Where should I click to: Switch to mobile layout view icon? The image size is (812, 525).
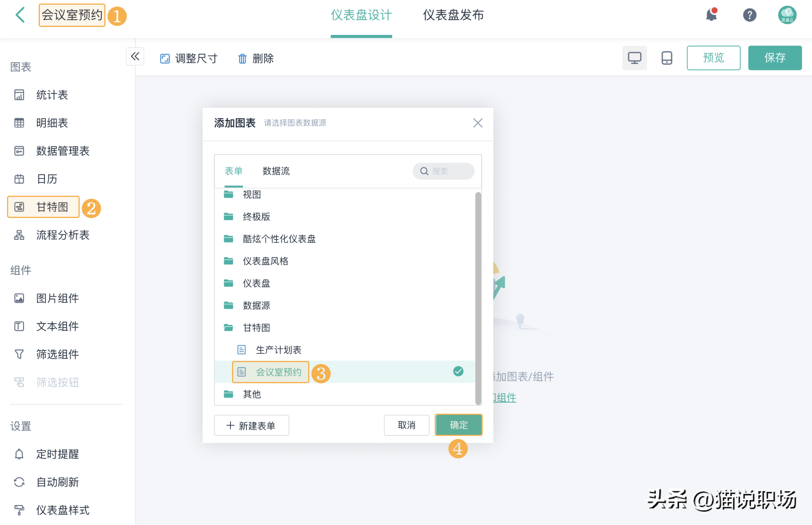point(666,58)
